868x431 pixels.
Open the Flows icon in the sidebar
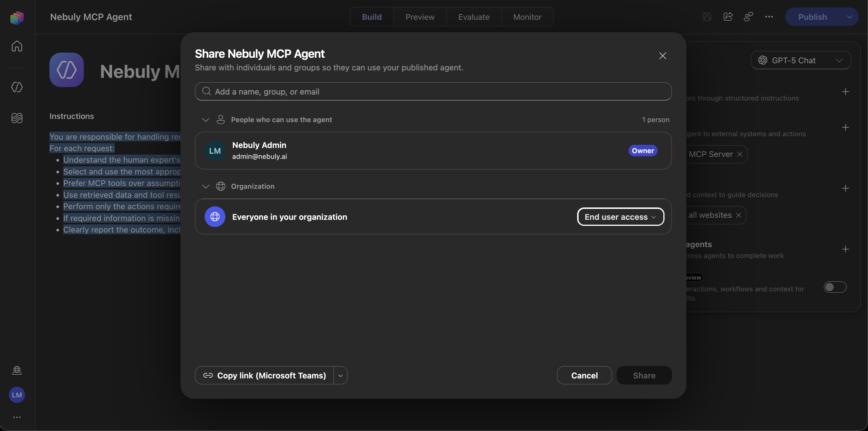[x=17, y=118]
